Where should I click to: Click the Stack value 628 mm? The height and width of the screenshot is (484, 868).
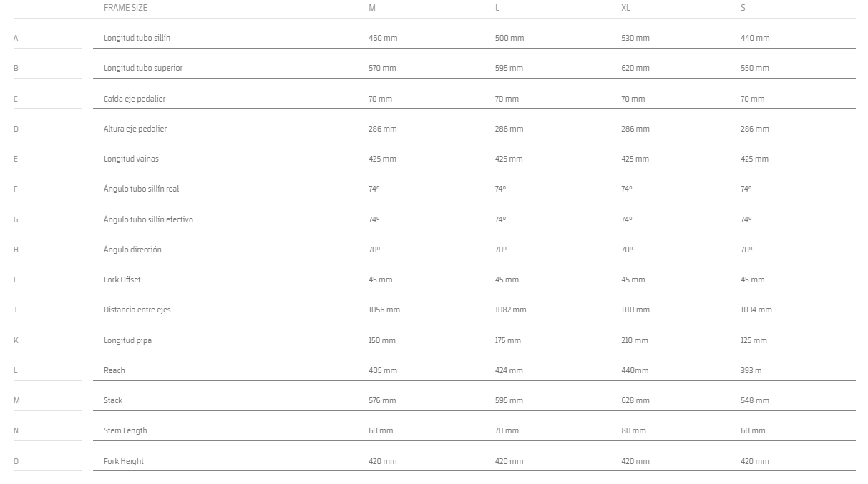(635, 400)
